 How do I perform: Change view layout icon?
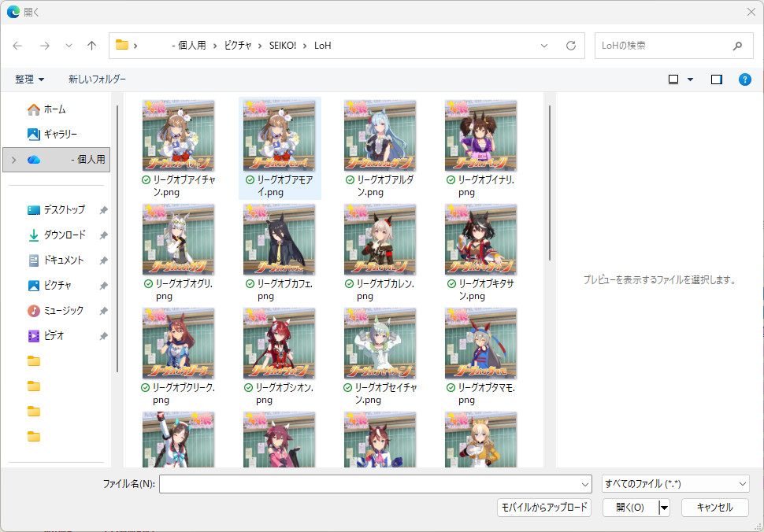(x=673, y=79)
